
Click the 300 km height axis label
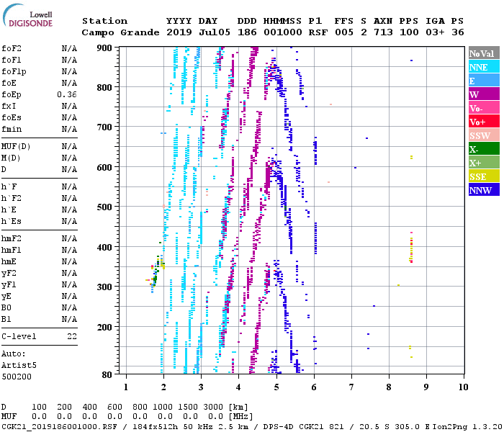coord(104,287)
